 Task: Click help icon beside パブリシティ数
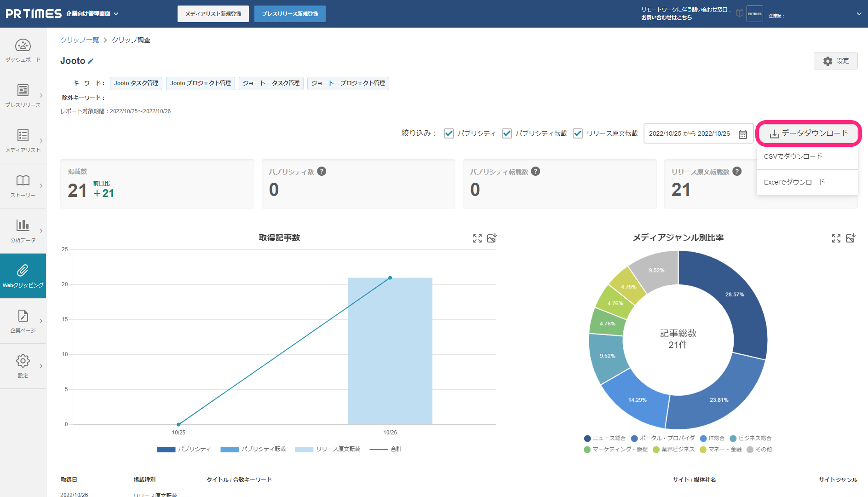point(322,171)
